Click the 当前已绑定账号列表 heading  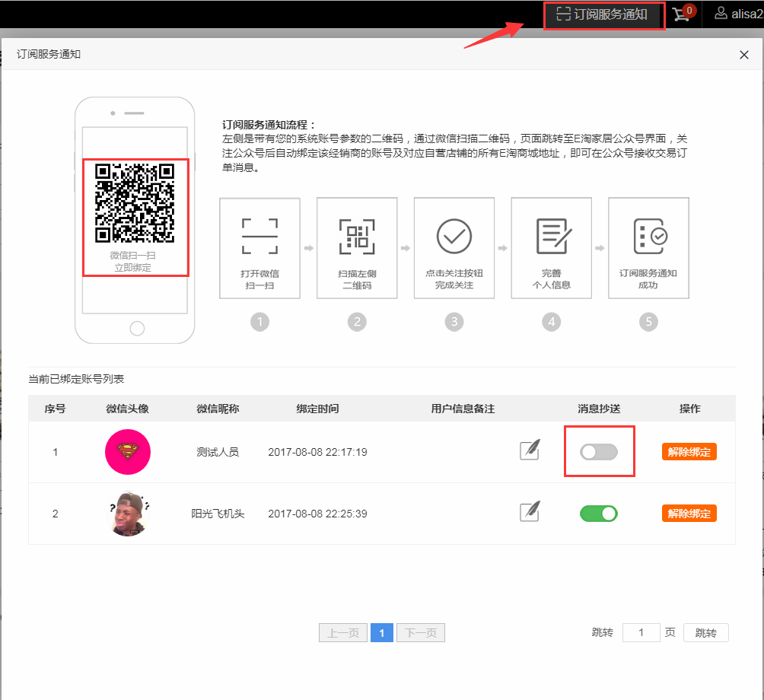tap(76, 379)
